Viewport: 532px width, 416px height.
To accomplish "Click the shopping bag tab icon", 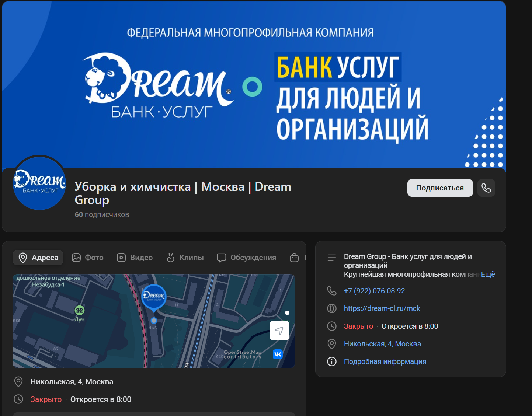I will click(x=294, y=258).
